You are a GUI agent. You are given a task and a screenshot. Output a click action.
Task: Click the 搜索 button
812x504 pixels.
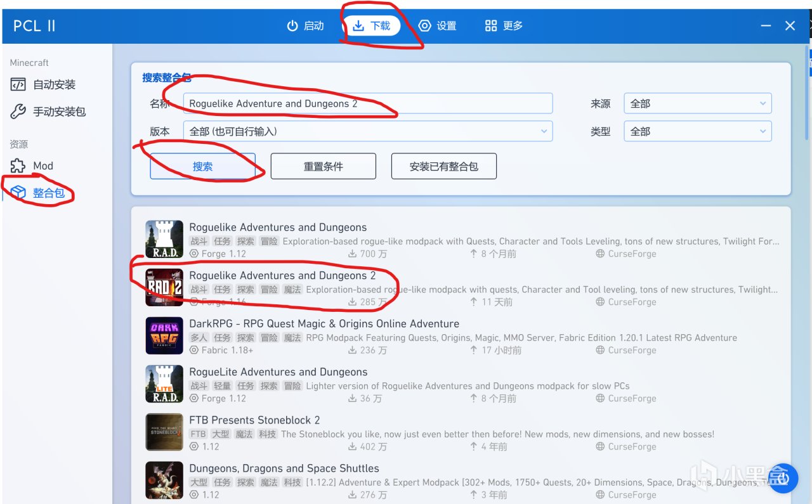[203, 166]
